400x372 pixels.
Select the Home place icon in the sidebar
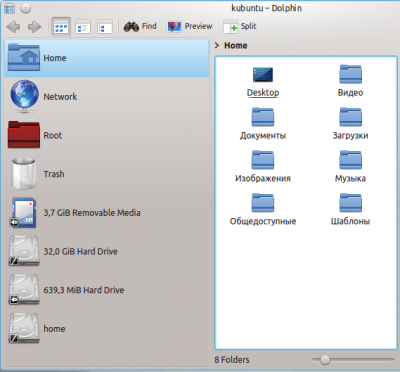click(24, 57)
